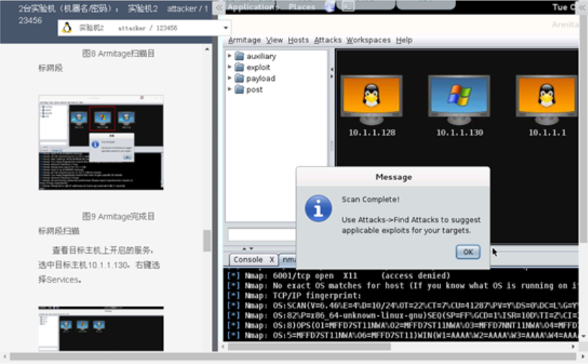Screen dimensions: 588x364
Task: Click OK in the Message dialog
Action: click(x=468, y=252)
